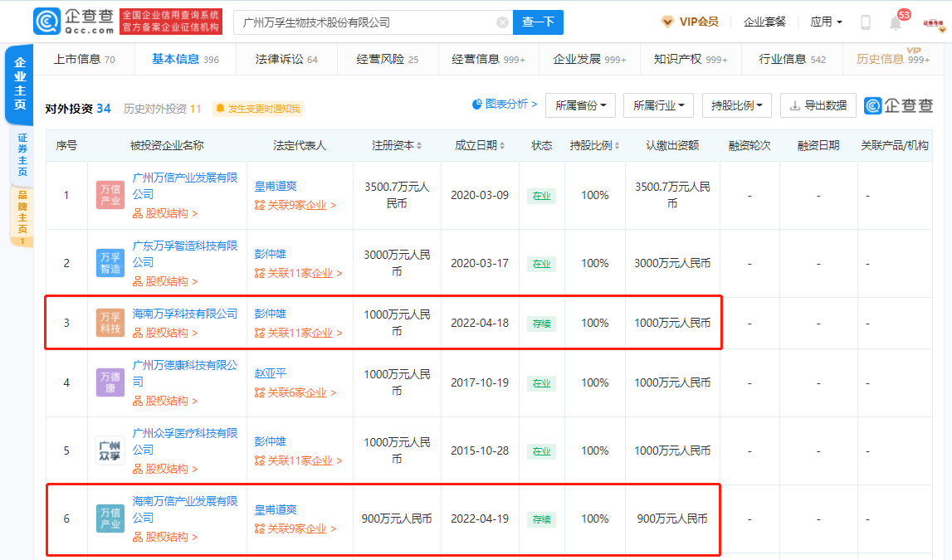
Task: Click the 广州万德康 company logo thumbnail
Action: click(x=110, y=382)
